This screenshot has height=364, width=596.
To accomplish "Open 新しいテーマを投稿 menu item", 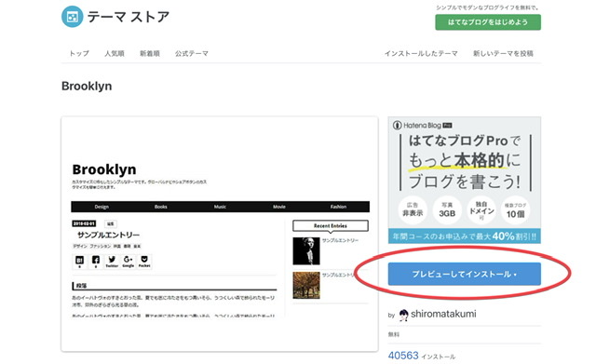I will point(503,54).
